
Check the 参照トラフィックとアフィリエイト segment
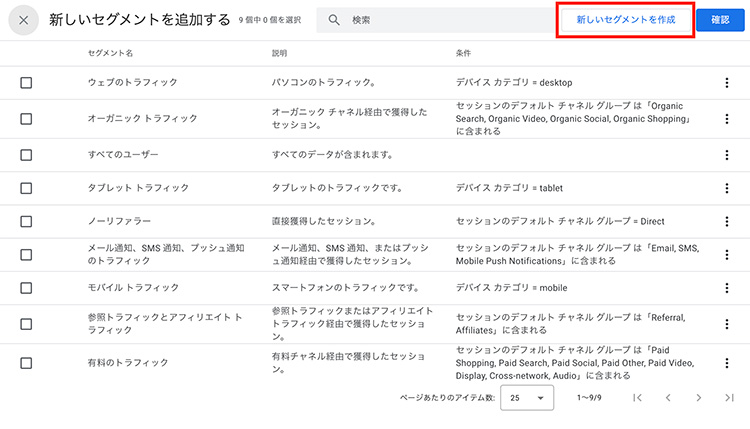[x=26, y=324]
